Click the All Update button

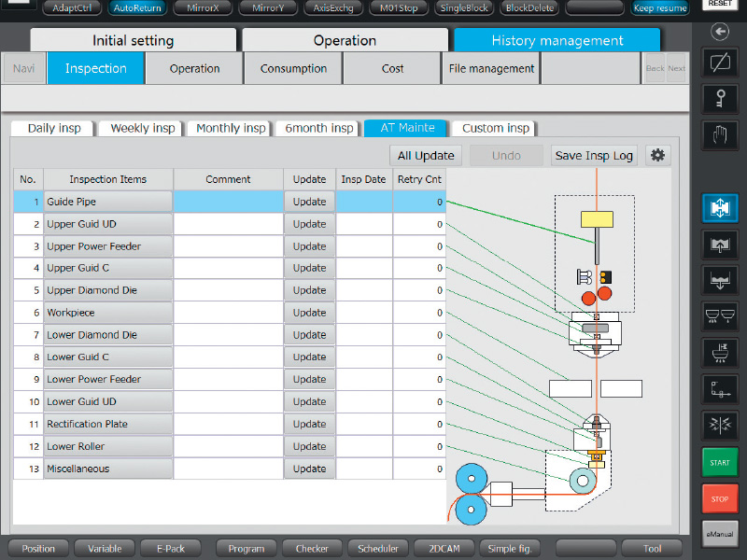click(426, 156)
